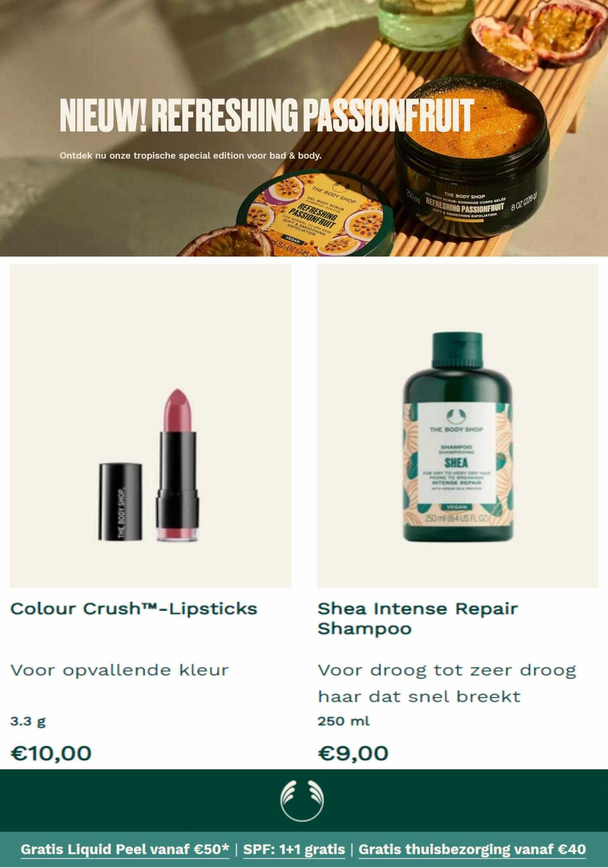Image resolution: width=608 pixels, height=868 pixels.
Task: Click the Voor opvallende kleur description
Action: click(120, 671)
